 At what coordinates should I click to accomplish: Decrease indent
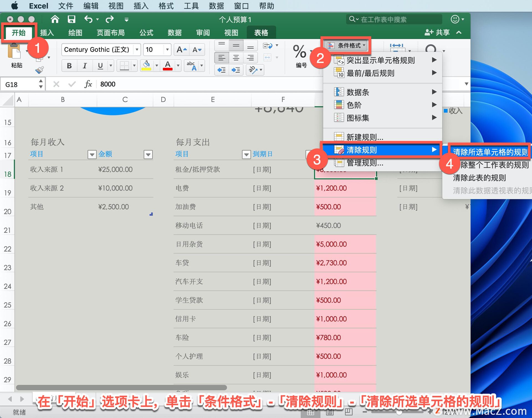(x=221, y=70)
